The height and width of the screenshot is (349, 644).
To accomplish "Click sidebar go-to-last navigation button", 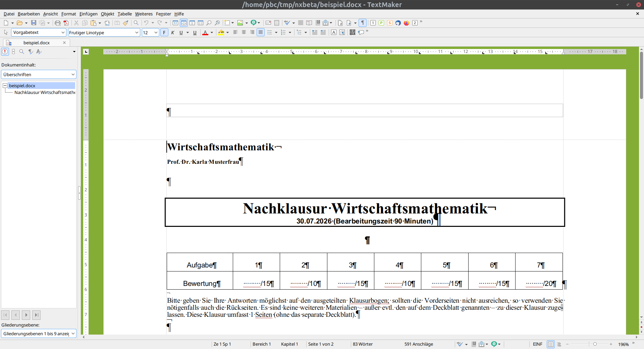I will click(x=37, y=315).
